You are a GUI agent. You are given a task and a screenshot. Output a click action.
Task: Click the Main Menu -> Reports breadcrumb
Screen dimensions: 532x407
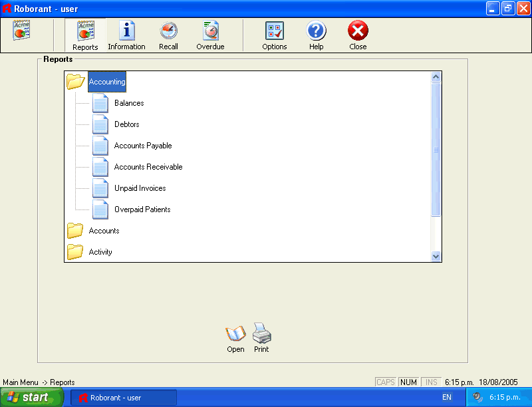pos(39,382)
